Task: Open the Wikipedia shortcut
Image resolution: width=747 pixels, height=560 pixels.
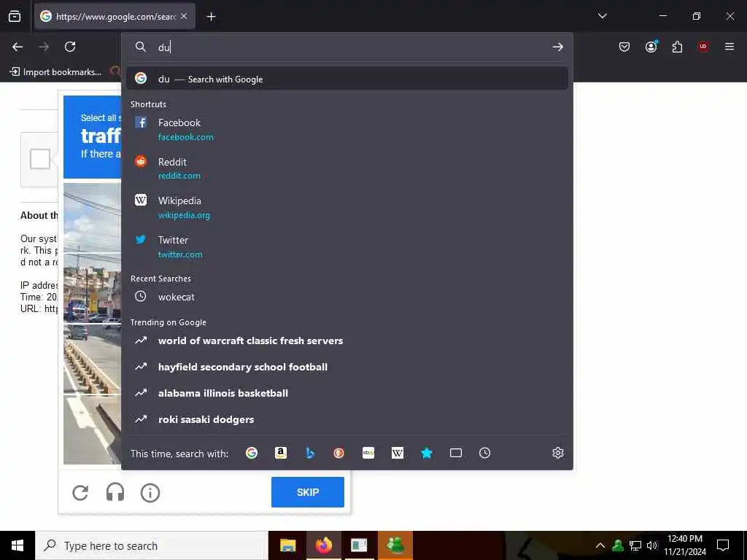Action: tap(347, 207)
